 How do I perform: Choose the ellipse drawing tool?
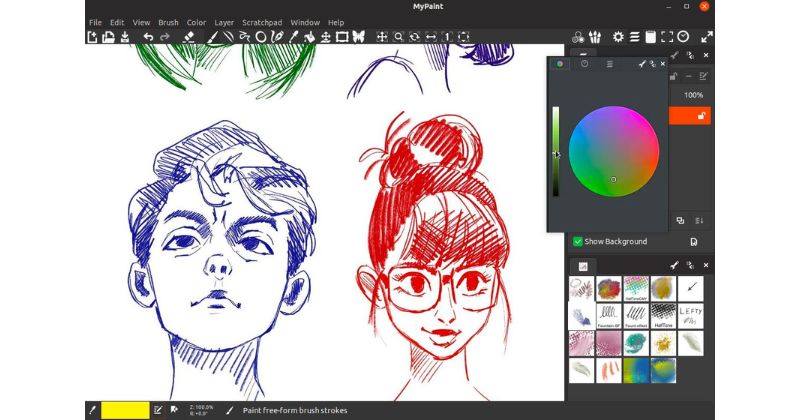261,37
